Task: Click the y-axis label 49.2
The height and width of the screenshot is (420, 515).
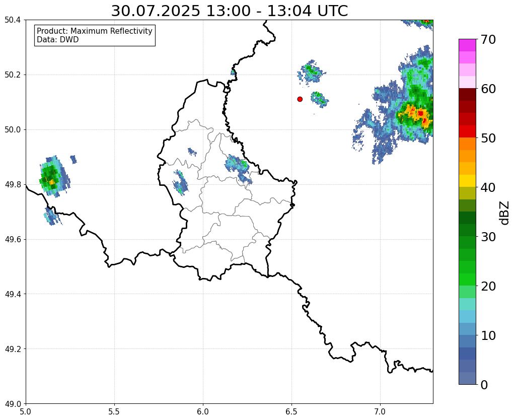Action: click(13, 349)
